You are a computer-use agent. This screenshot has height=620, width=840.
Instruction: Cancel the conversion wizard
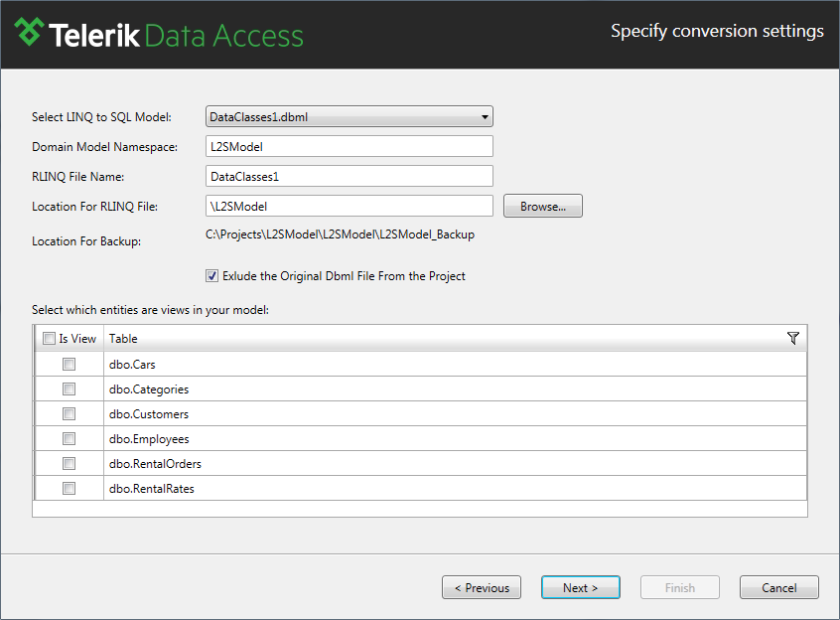coord(779,588)
